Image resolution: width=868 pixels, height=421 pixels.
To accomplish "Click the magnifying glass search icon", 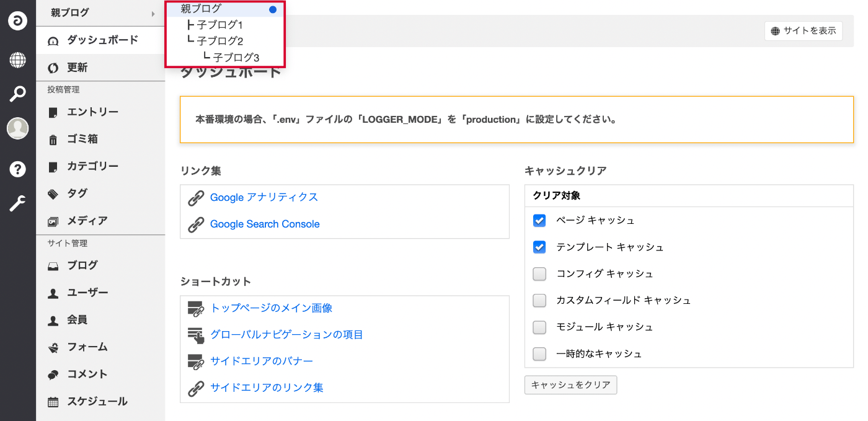I will 17,94.
